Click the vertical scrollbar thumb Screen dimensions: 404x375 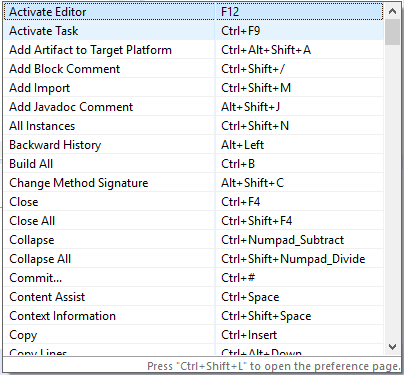coord(392,32)
